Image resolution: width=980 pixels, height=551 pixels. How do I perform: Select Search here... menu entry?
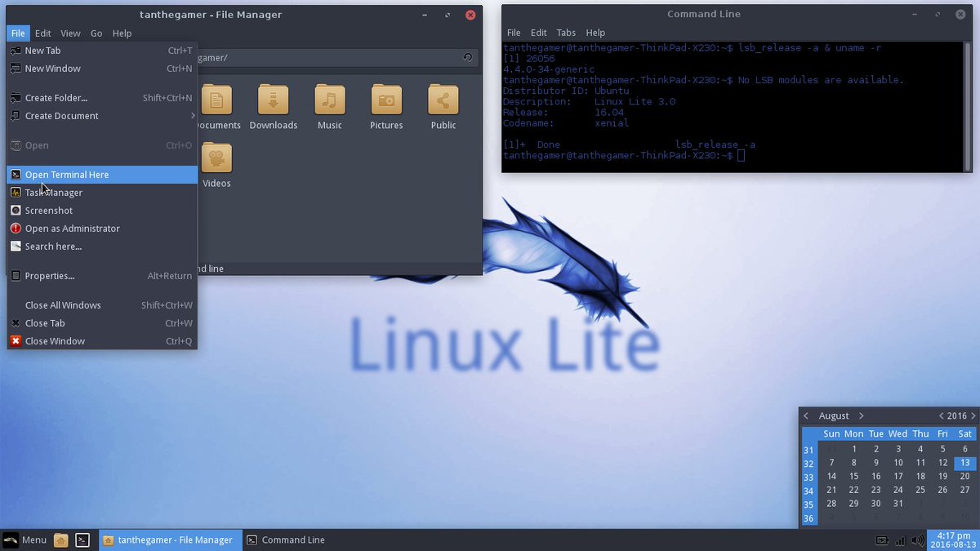[x=102, y=247]
